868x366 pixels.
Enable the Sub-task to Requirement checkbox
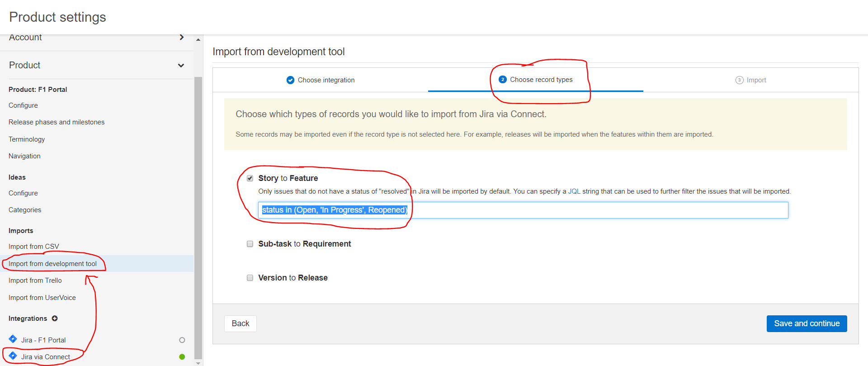pos(250,244)
